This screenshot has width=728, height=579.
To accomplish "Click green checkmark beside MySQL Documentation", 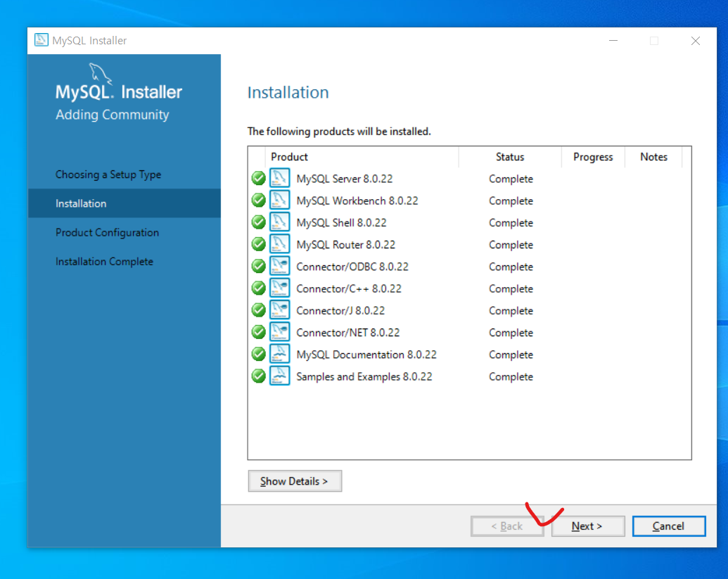I will 259,354.
